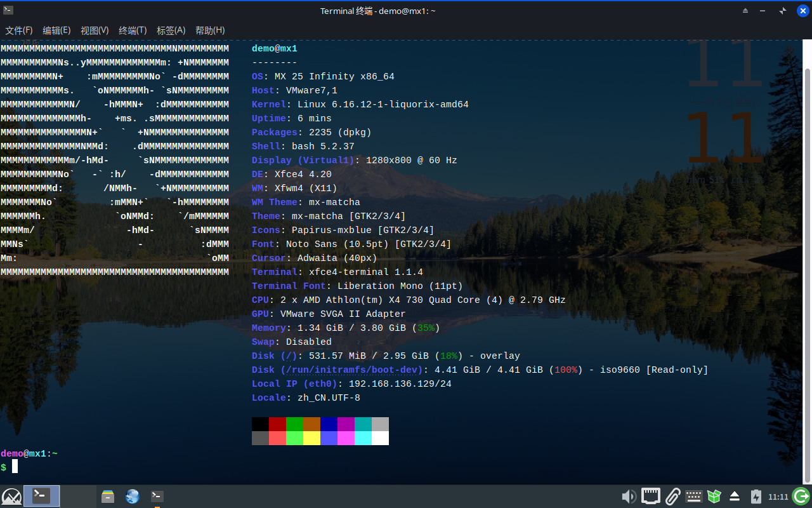Image resolution: width=812 pixels, height=508 pixels.
Task: Click the demo@mx1 header in neofetch output
Action: point(275,48)
